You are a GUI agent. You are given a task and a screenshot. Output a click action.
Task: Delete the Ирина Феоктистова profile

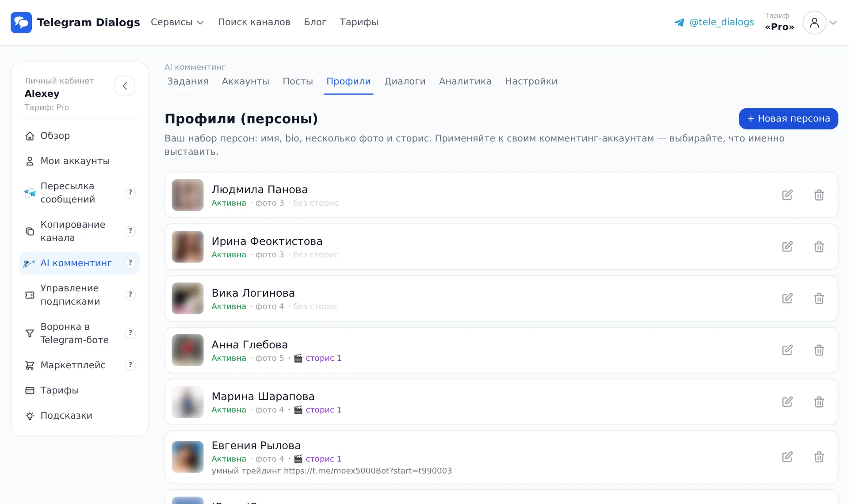(x=819, y=247)
